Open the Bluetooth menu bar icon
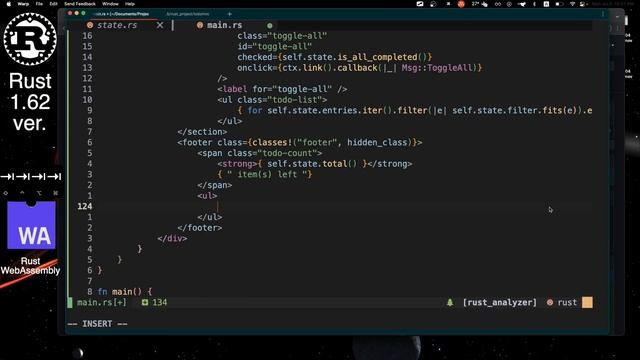Image resolution: width=640 pixels, height=360 pixels. [534, 4]
